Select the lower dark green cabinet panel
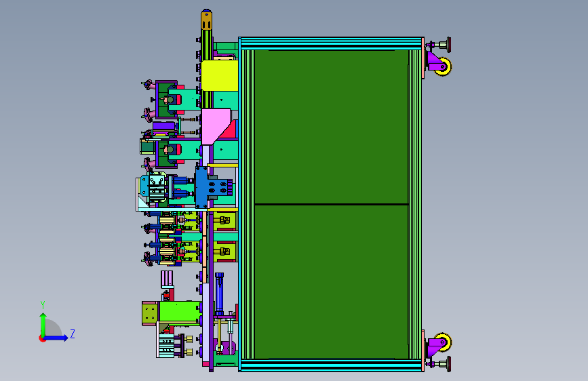Image resolution: width=588 pixels, height=381 pixels. (331, 281)
